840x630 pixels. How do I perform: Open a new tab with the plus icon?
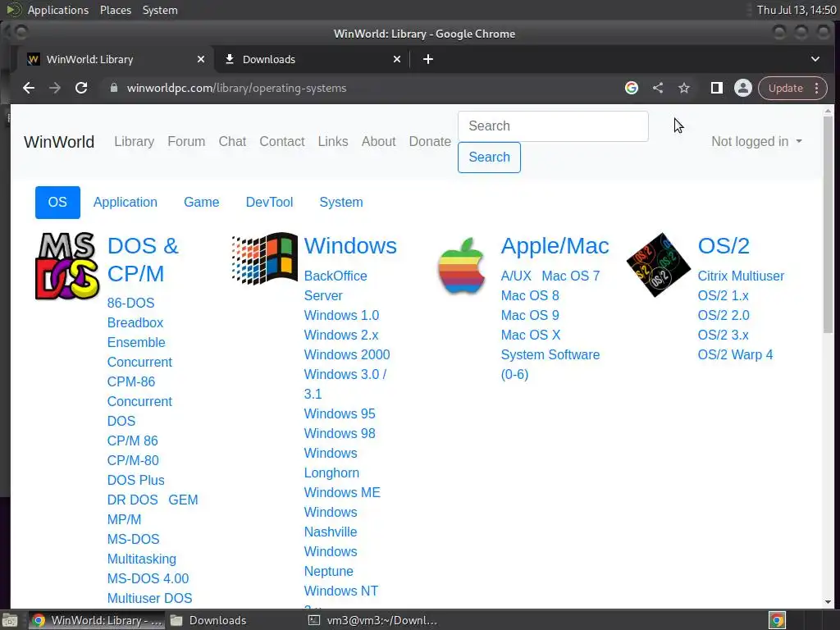tap(428, 59)
